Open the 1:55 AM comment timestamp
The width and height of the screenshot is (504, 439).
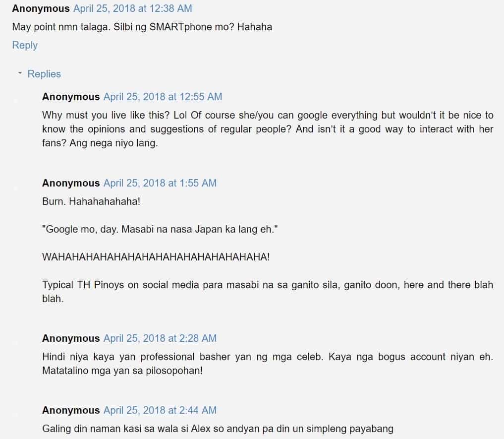[x=160, y=183]
